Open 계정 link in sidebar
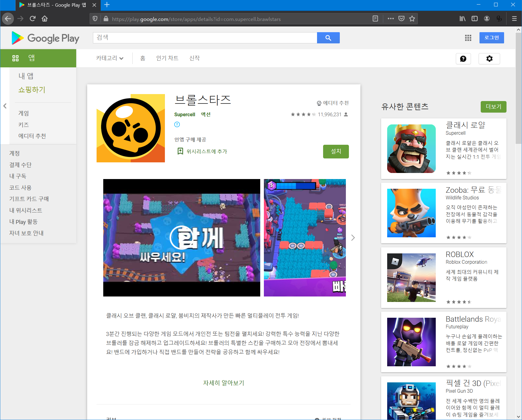This screenshot has height=420, width=522. [15, 153]
